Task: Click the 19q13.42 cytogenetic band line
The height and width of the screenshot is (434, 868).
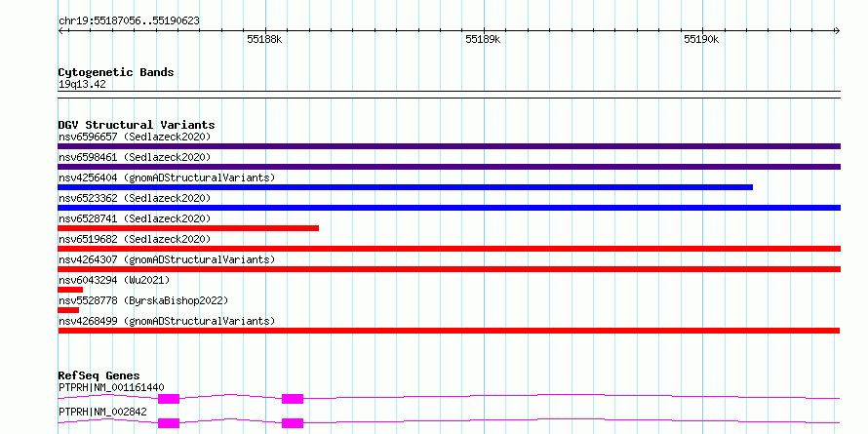Action: 449,95
